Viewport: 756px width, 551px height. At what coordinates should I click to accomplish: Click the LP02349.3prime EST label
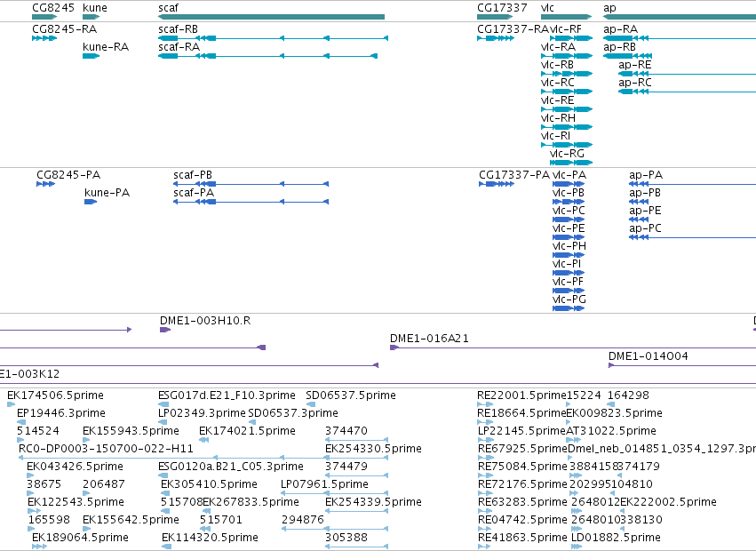202,413
